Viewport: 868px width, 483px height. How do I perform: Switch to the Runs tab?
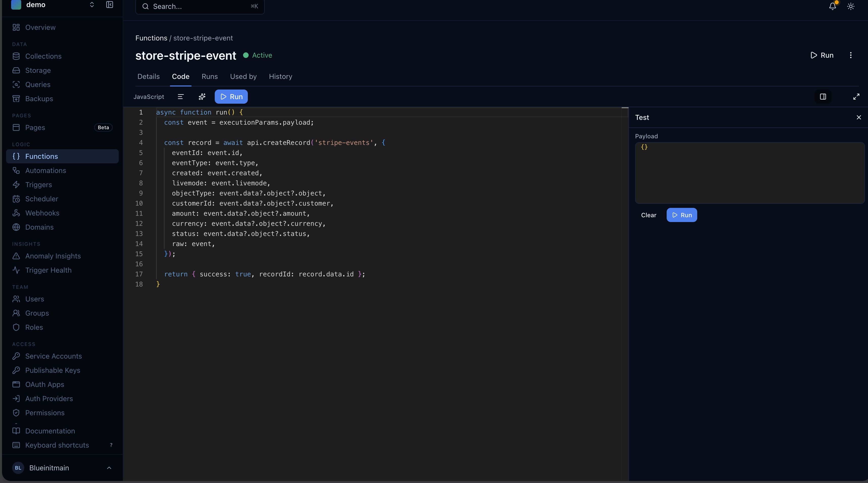[x=210, y=77]
